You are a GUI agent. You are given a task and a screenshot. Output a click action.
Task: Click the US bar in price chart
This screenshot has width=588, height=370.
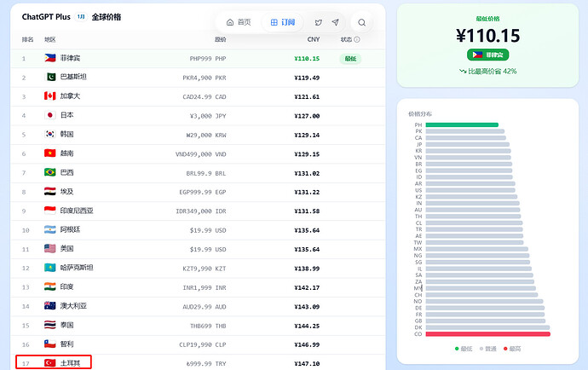coord(470,190)
